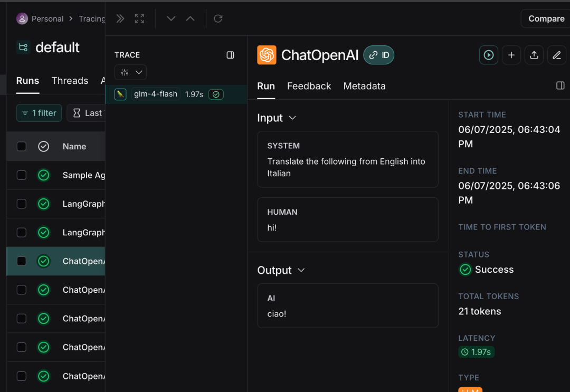
Task: Collapse the Input section
Action: pyautogui.click(x=292, y=118)
